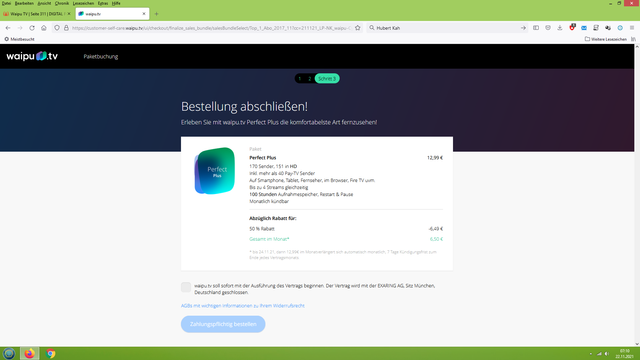The height and width of the screenshot is (360, 640).
Task: Open the Meistbesucht bookmarks item
Action: pos(19,39)
